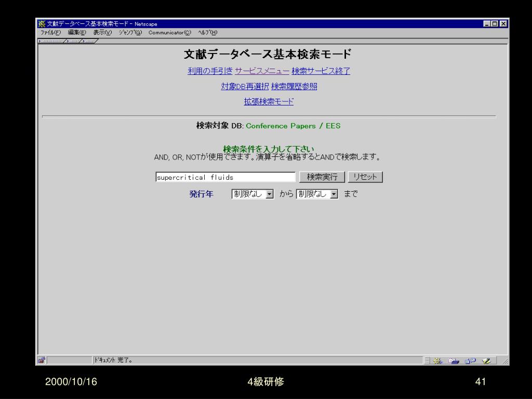Open Navigator from the component bar
Image resolution: width=532 pixels, height=399 pixels.
click(437, 361)
